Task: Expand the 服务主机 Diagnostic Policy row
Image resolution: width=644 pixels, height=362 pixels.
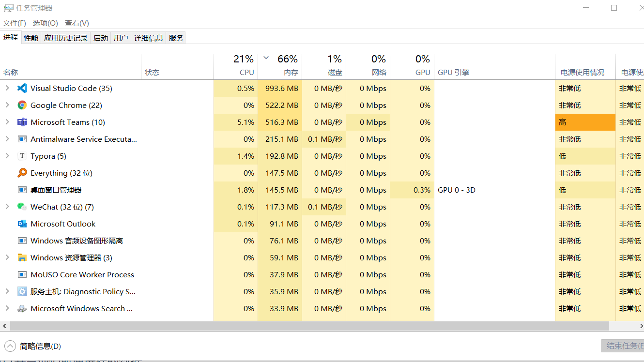Action: pyautogui.click(x=7, y=291)
